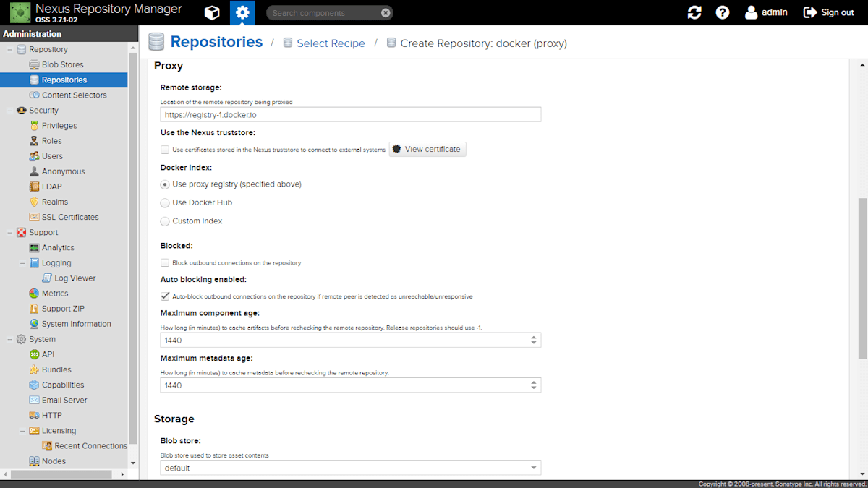Viewport: 868px width, 488px height.
Task: Click the SSL Certificates icon
Action: click(x=34, y=217)
